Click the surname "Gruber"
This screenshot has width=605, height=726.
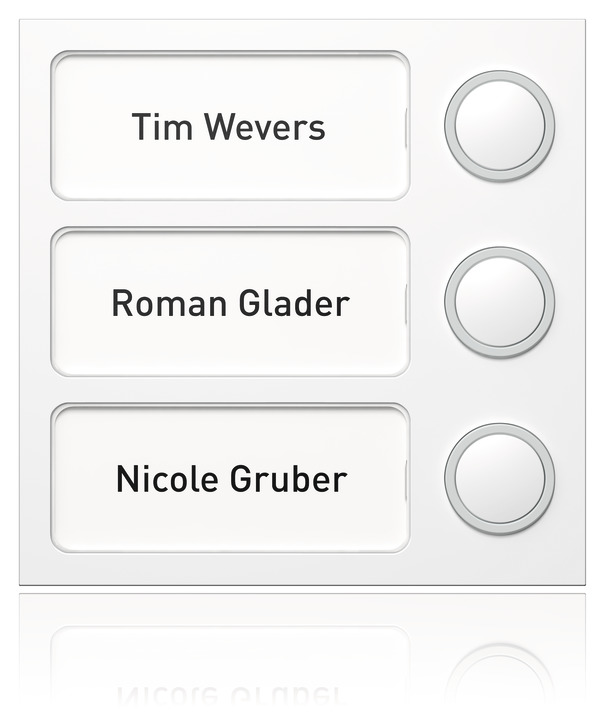point(288,479)
